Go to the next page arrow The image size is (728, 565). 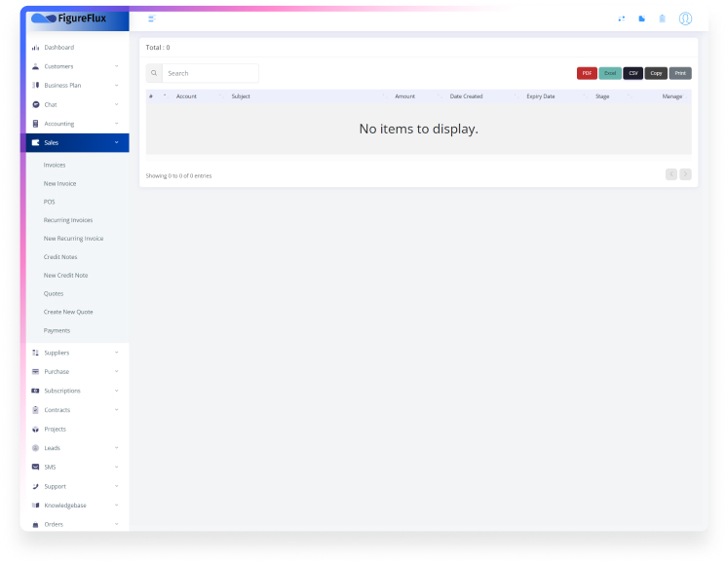pos(686,174)
